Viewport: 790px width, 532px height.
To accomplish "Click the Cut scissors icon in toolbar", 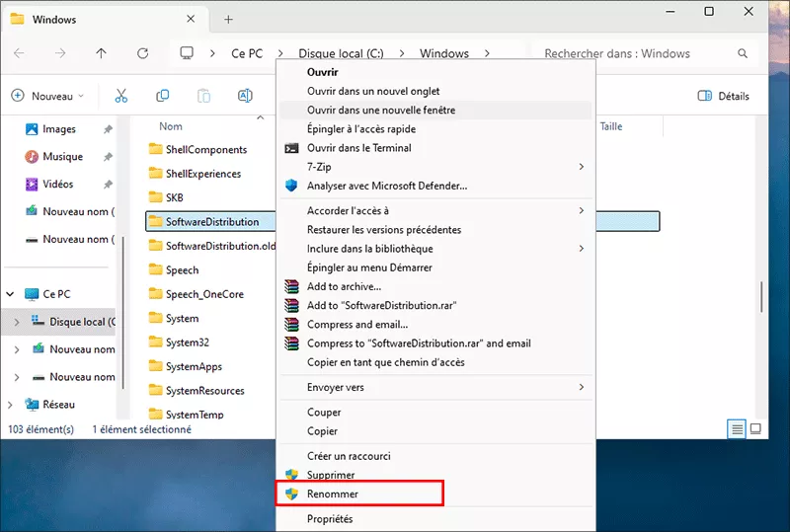I will pyautogui.click(x=121, y=96).
